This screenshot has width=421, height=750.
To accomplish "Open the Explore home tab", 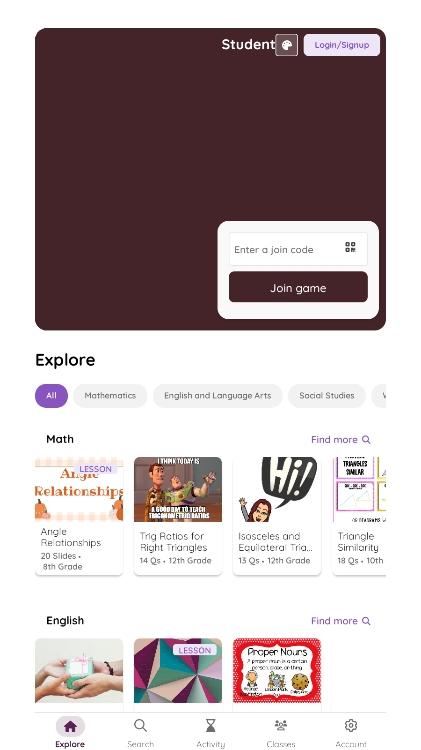I will pyautogui.click(x=70, y=732).
